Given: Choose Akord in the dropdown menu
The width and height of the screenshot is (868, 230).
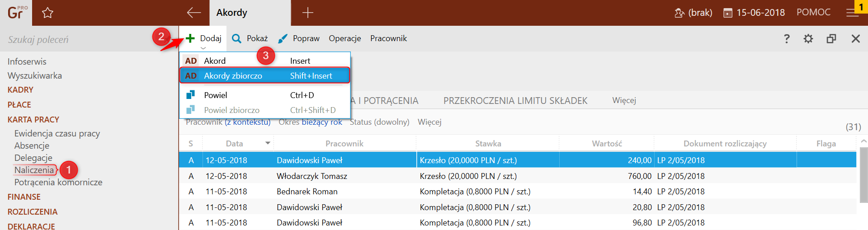Looking at the screenshot, I should coord(265,61).
